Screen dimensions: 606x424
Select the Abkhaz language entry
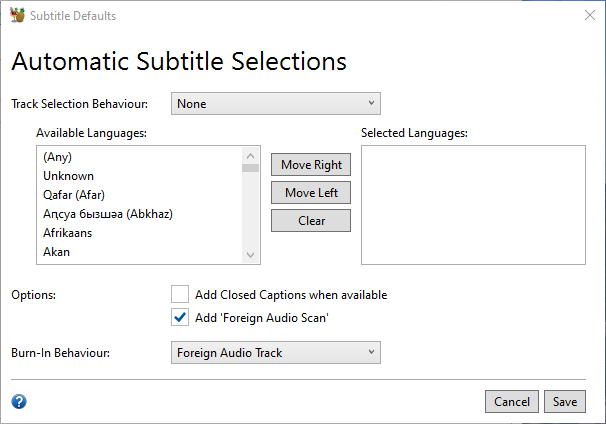pos(140,214)
